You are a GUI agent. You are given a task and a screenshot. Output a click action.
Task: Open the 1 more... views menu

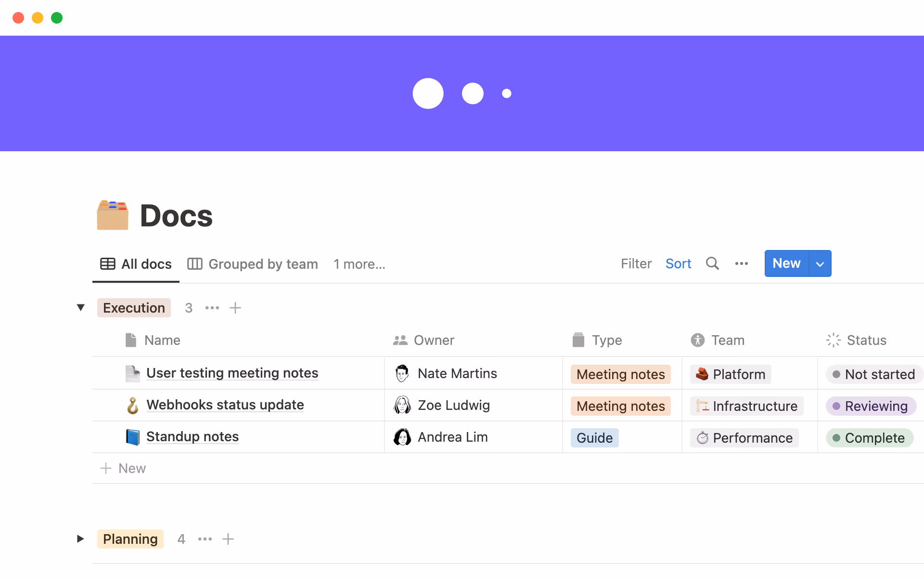359,264
